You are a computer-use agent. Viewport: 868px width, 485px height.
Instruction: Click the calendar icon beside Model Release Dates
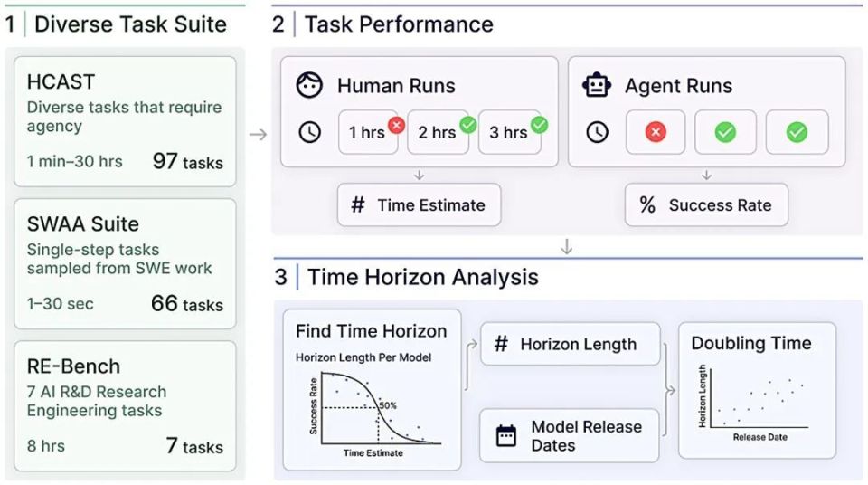click(x=506, y=436)
